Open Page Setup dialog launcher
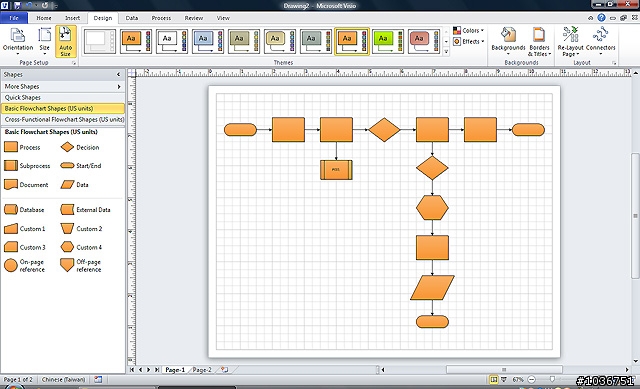The width and height of the screenshot is (640, 389). pos(74,63)
